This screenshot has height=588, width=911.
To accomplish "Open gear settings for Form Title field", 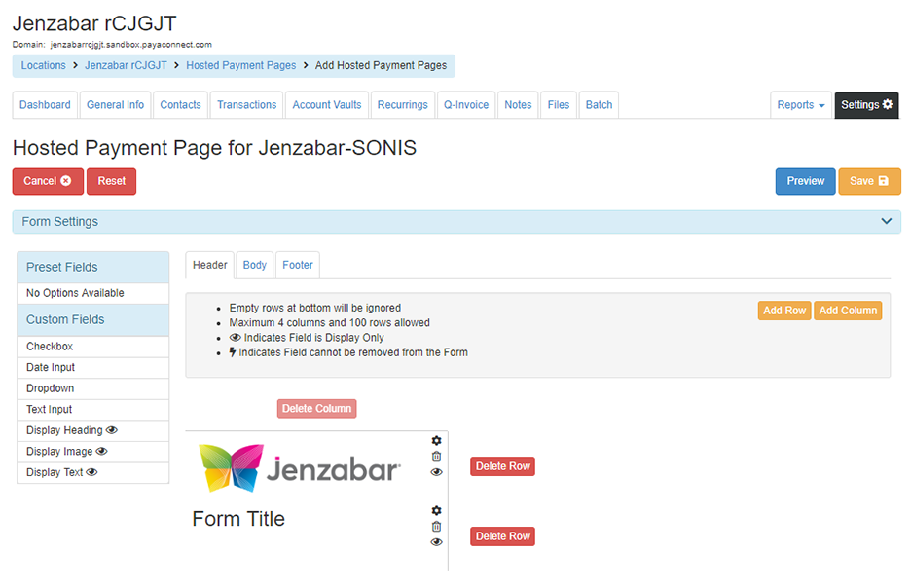I will tap(436, 511).
